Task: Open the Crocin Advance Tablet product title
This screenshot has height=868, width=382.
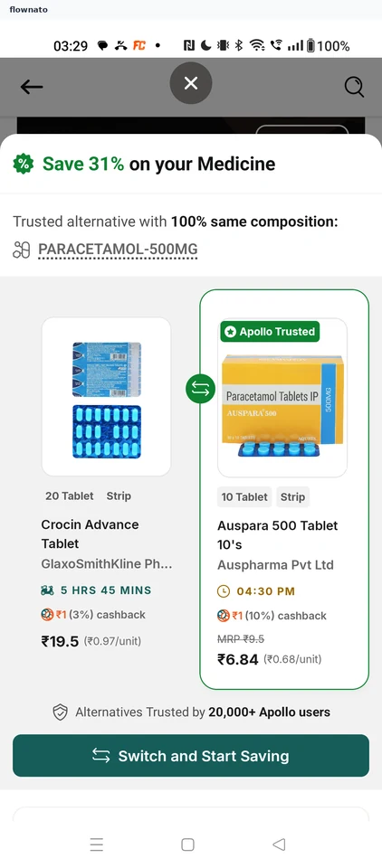Action: 90,533
